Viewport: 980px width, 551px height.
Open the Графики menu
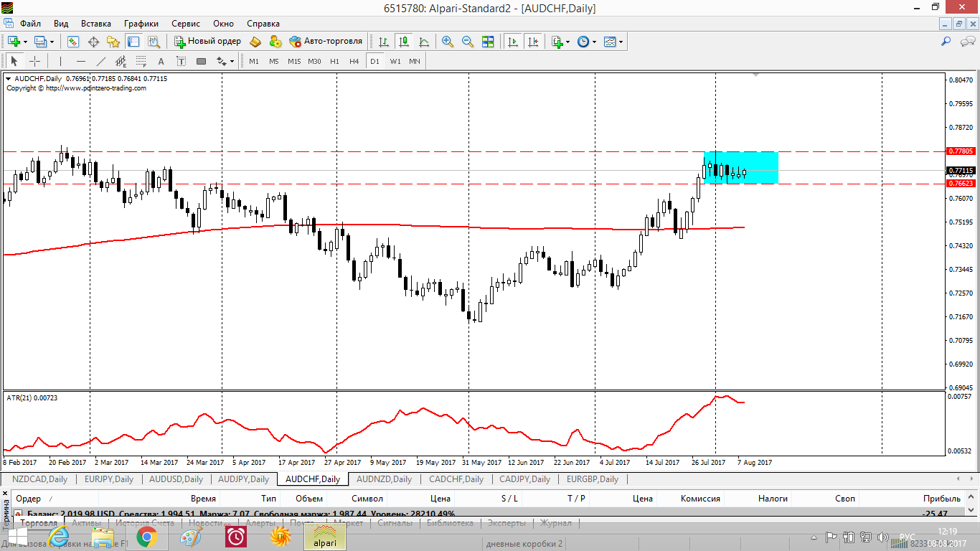point(141,24)
